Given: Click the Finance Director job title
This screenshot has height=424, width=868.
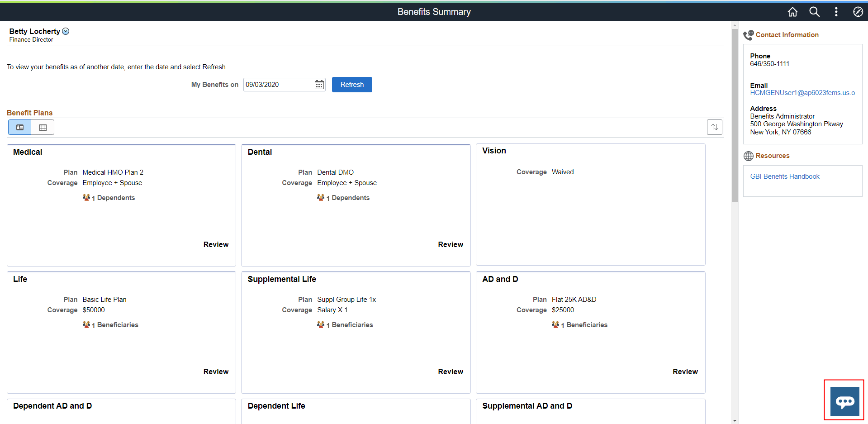Looking at the screenshot, I should click(31, 40).
